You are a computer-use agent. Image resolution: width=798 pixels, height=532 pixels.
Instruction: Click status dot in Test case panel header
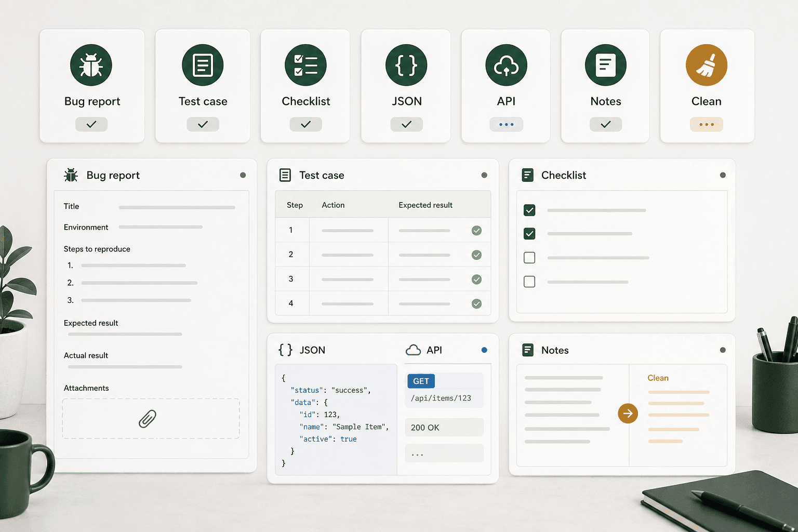[484, 175]
